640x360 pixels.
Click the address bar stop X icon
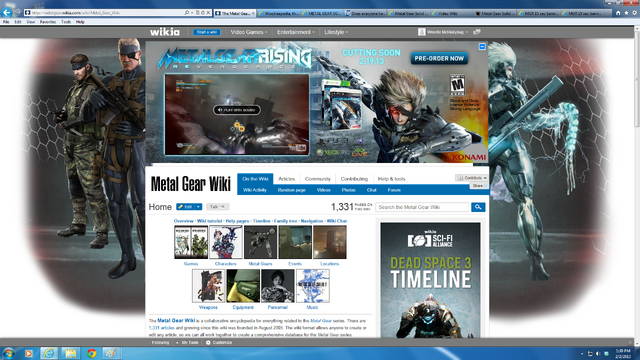[x=208, y=13]
